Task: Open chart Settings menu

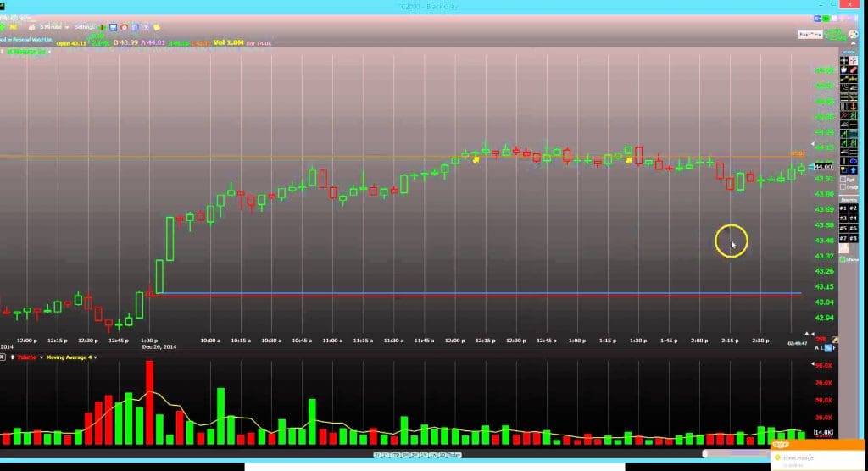Action: (84, 27)
